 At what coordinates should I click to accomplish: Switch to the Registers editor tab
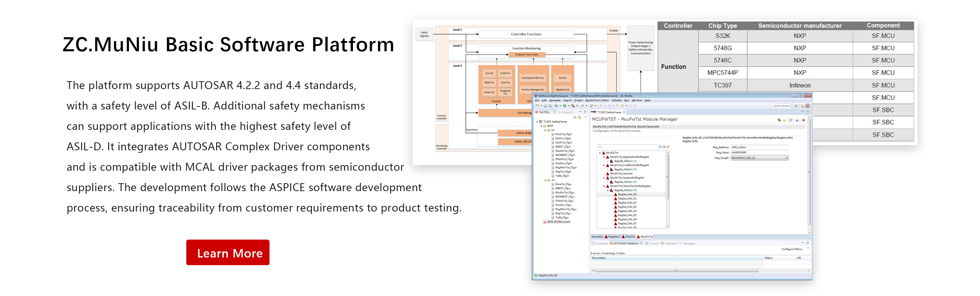612,237
